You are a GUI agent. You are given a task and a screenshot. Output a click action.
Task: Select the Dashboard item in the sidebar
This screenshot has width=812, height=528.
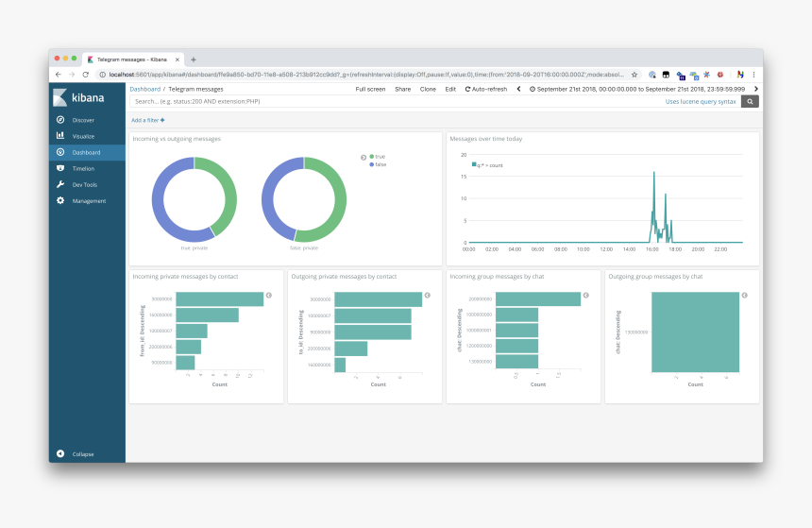point(86,152)
